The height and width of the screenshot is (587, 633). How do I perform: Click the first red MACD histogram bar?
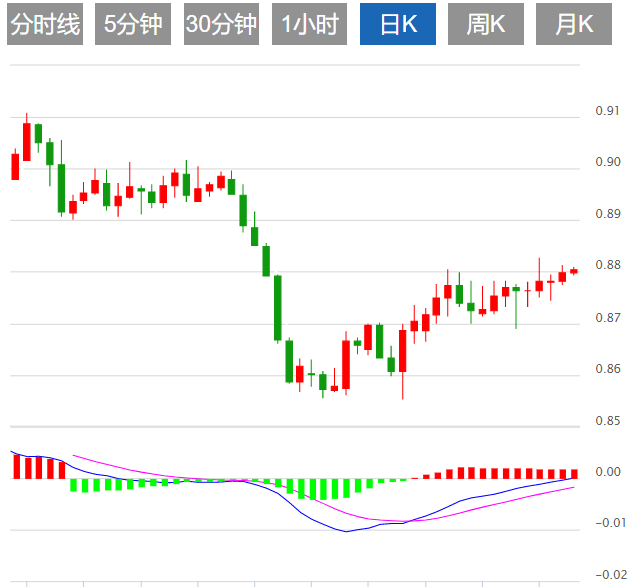coord(17,467)
